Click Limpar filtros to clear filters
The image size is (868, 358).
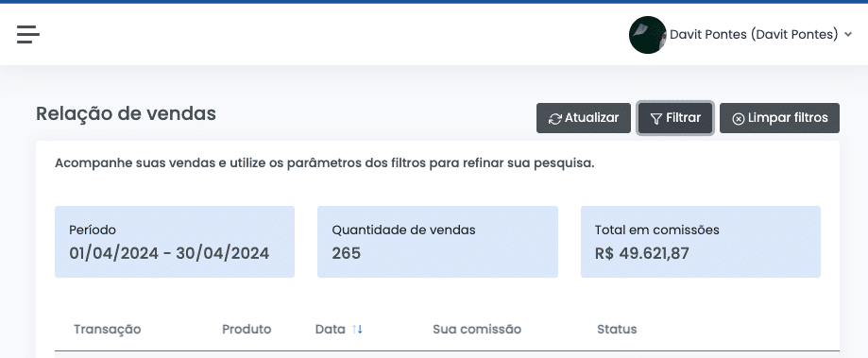(x=779, y=118)
